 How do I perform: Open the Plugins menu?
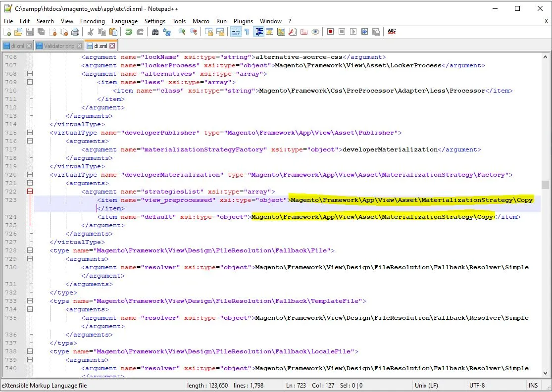tap(243, 21)
